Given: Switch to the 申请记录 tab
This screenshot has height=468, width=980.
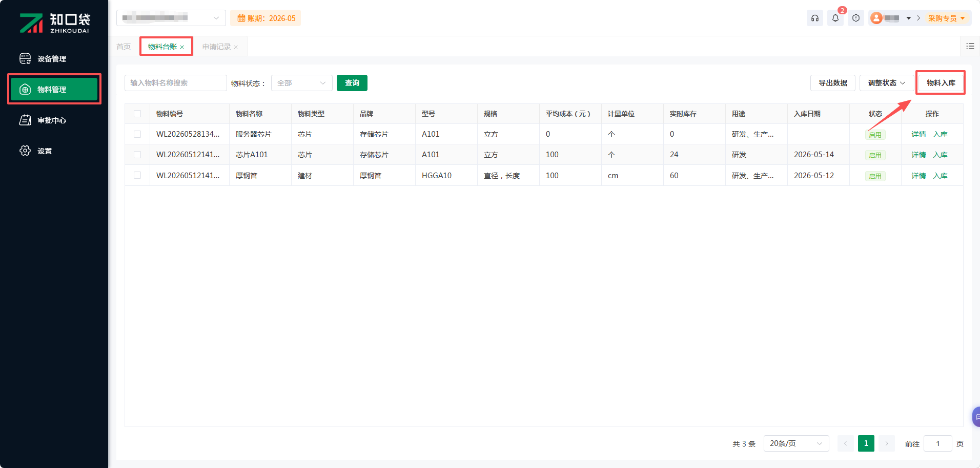Looking at the screenshot, I should [x=216, y=47].
